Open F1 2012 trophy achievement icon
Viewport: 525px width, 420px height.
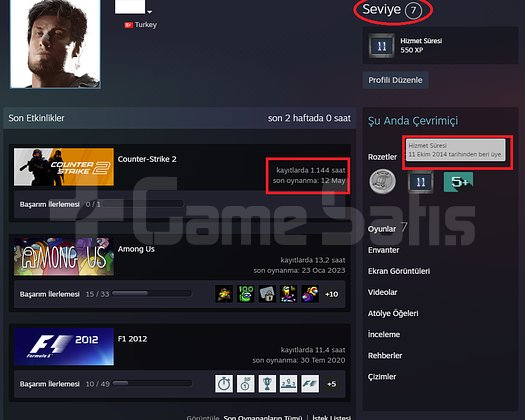point(267,383)
